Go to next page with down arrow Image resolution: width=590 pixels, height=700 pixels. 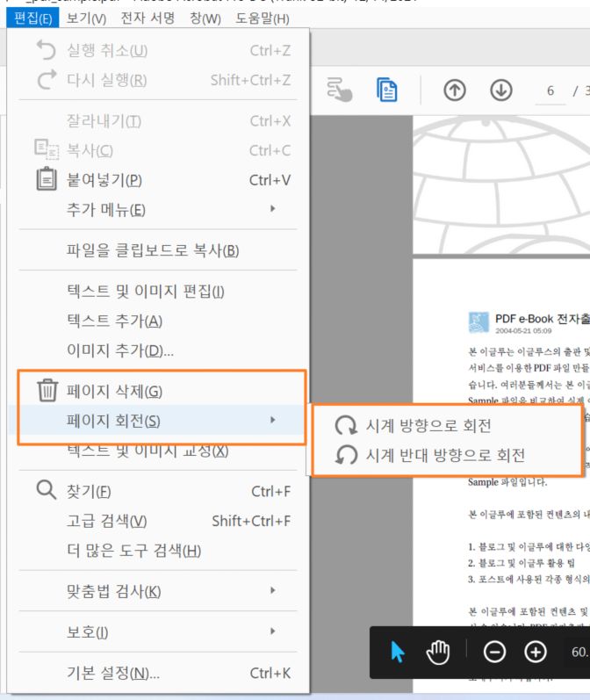click(500, 90)
